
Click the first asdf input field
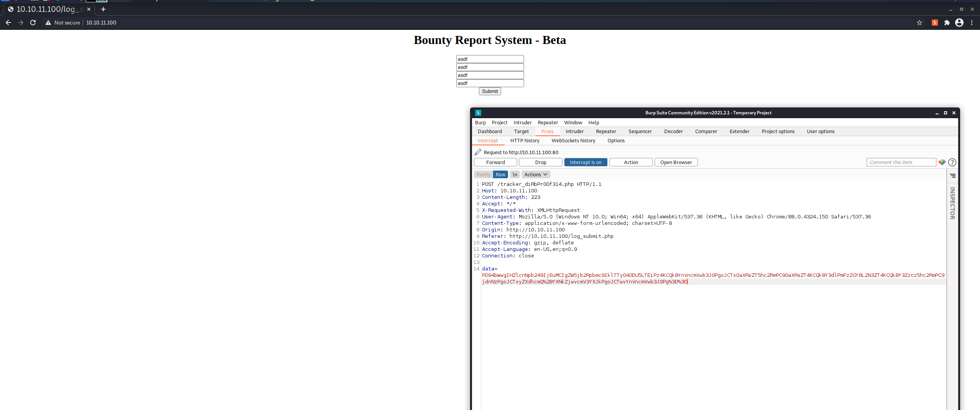tap(490, 59)
